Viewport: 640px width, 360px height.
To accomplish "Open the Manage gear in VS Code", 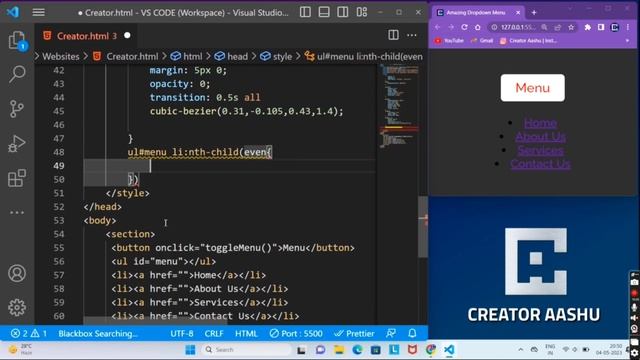I will (17, 307).
